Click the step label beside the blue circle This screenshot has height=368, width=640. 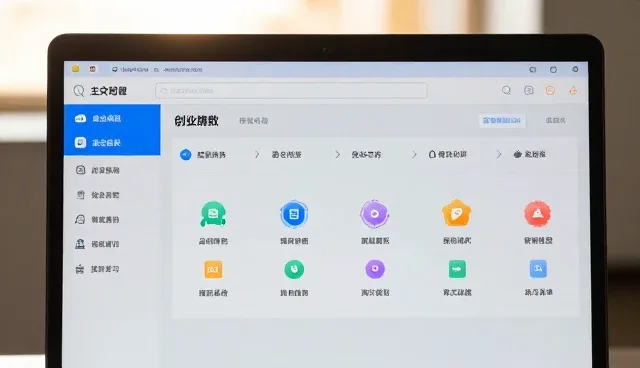211,155
